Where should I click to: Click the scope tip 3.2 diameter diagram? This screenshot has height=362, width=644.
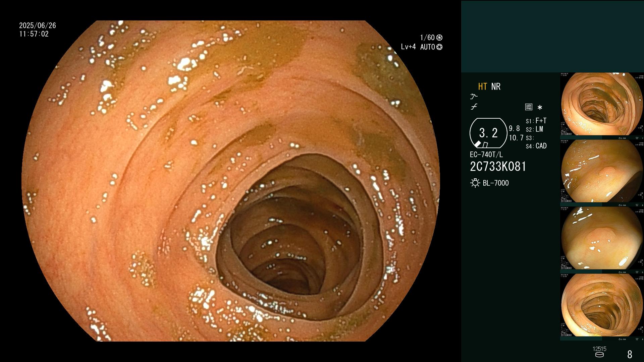click(x=488, y=133)
